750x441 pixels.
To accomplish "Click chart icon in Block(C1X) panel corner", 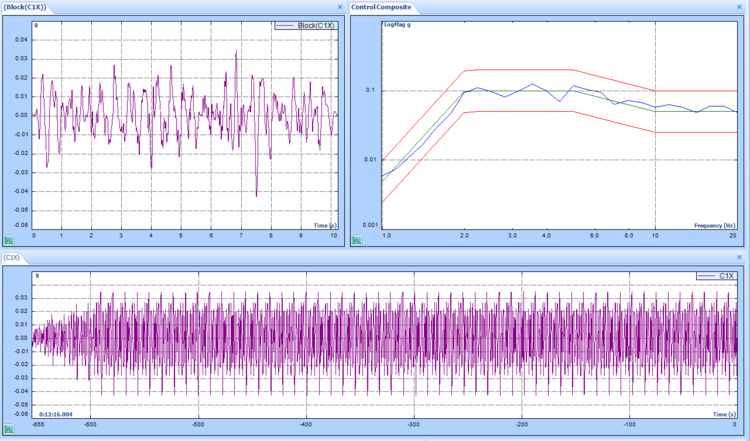I will (x=9, y=240).
